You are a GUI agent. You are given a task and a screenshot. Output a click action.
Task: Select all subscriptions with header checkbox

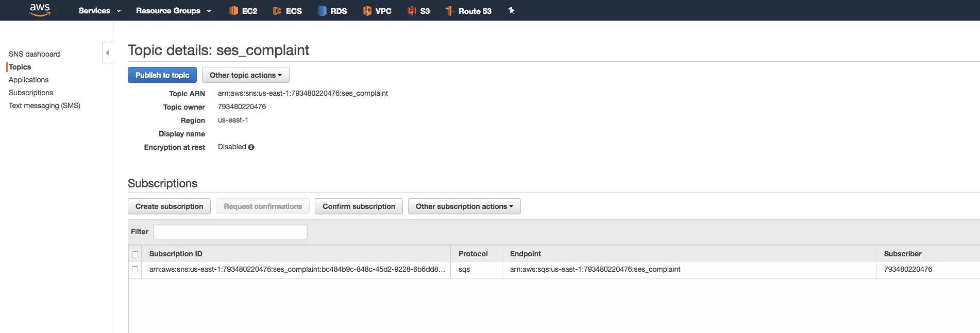135,254
